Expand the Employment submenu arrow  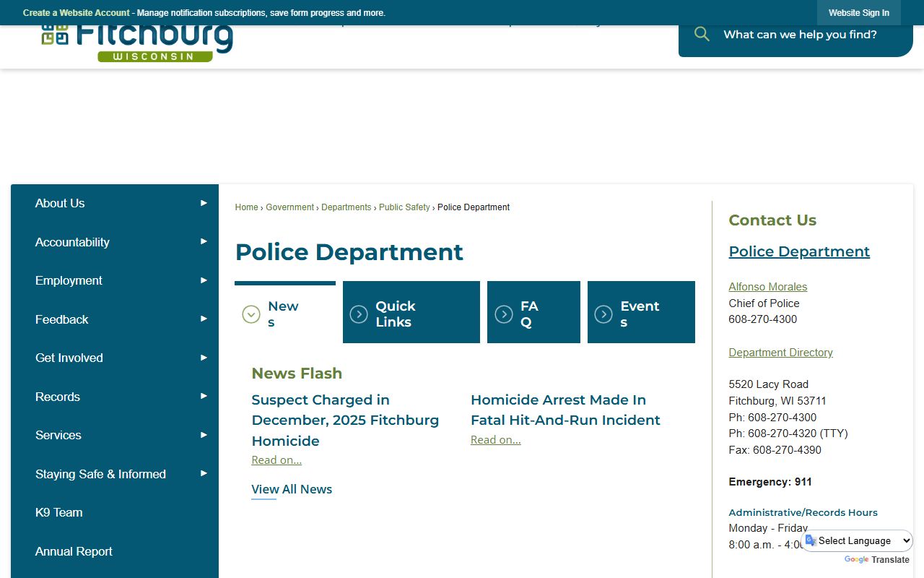click(204, 280)
